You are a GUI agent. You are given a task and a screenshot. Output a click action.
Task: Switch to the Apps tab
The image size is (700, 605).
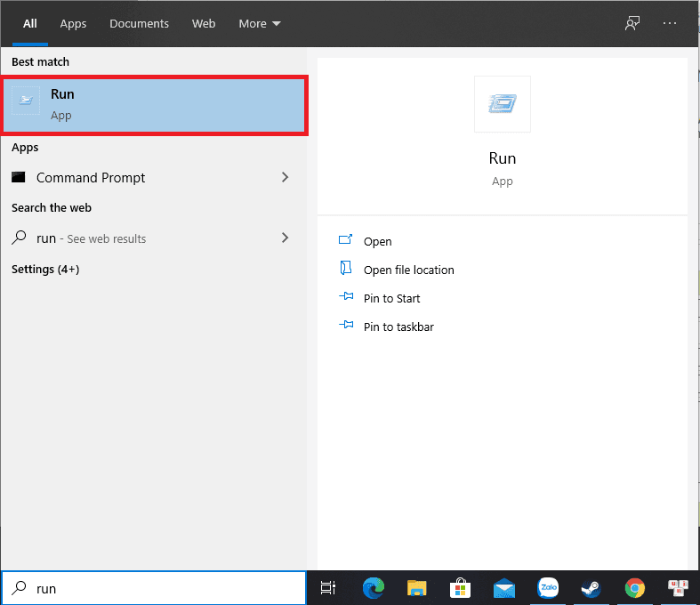(x=73, y=23)
